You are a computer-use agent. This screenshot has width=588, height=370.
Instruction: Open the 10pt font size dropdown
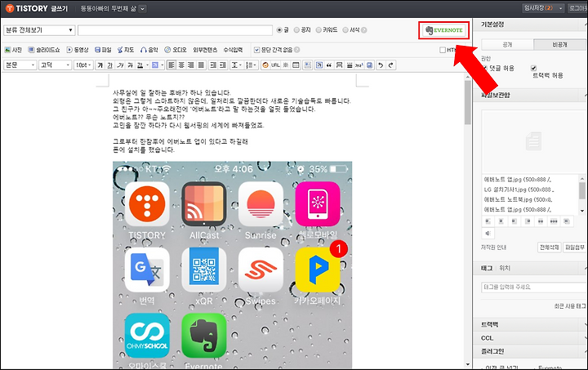[x=83, y=65]
